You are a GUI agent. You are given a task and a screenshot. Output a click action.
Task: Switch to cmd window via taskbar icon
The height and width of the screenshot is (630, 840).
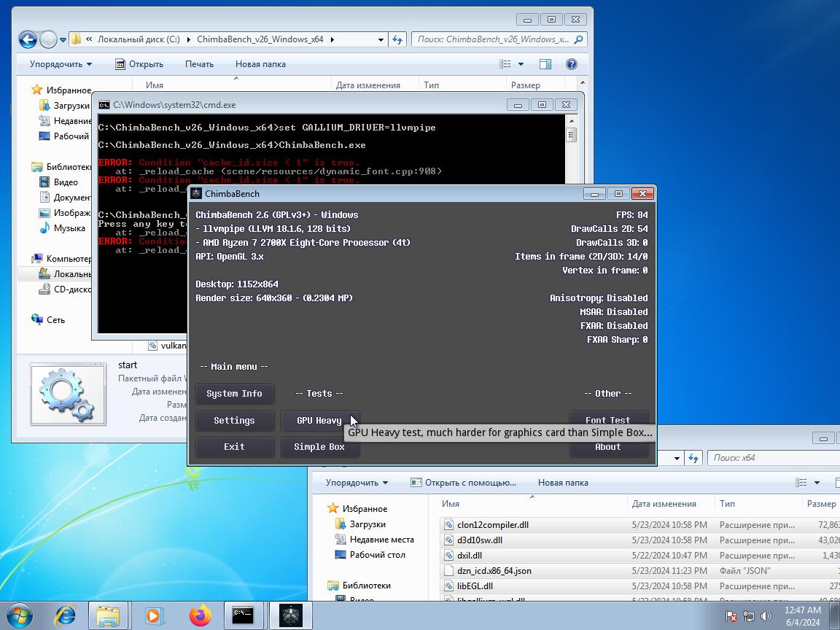[244, 615]
